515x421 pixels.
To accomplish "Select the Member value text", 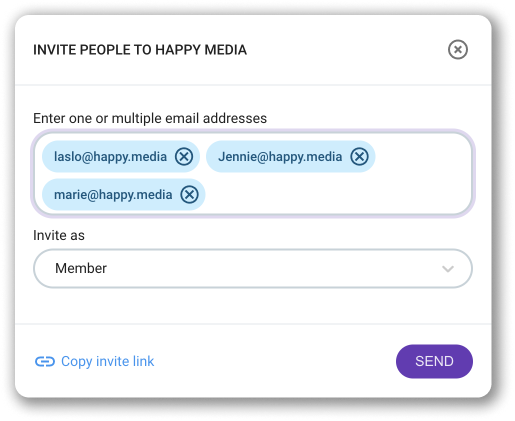I will [81, 268].
